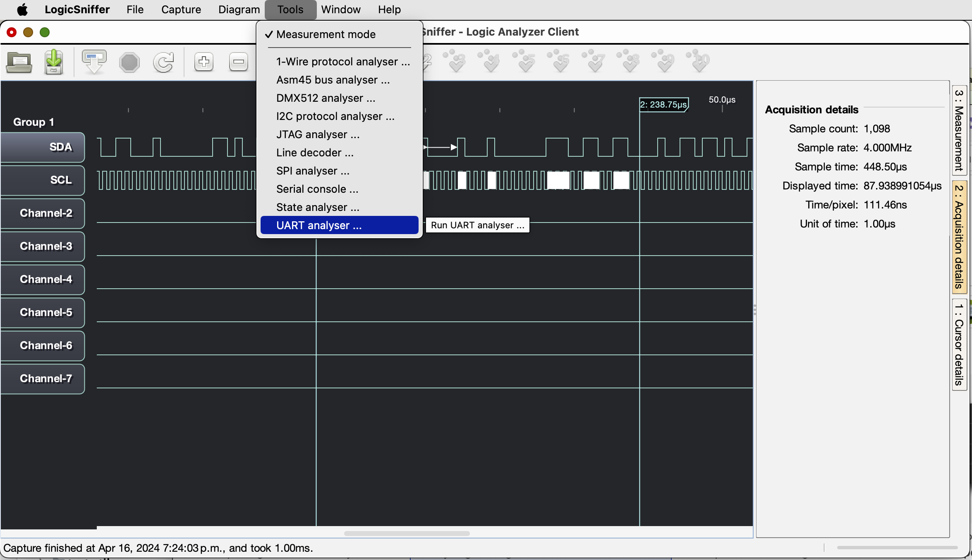Switch to the Measurement side tab

[959, 130]
